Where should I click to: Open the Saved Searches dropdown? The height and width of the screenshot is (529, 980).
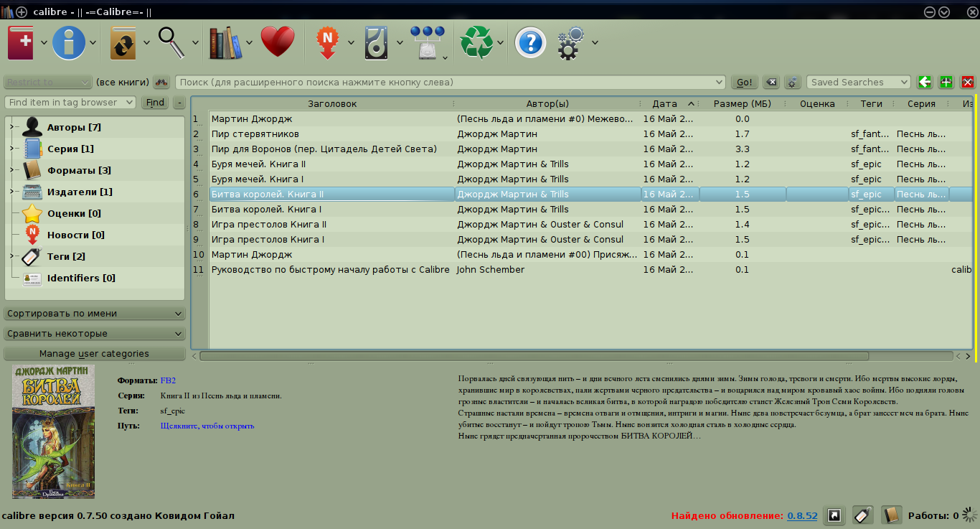click(x=858, y=83)
